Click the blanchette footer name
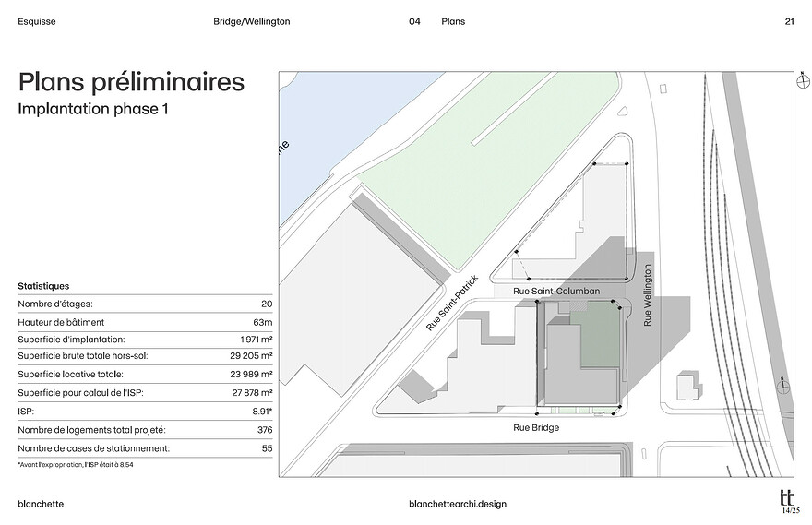The height and width of the screenshot is (525, 812). (41, 504)
